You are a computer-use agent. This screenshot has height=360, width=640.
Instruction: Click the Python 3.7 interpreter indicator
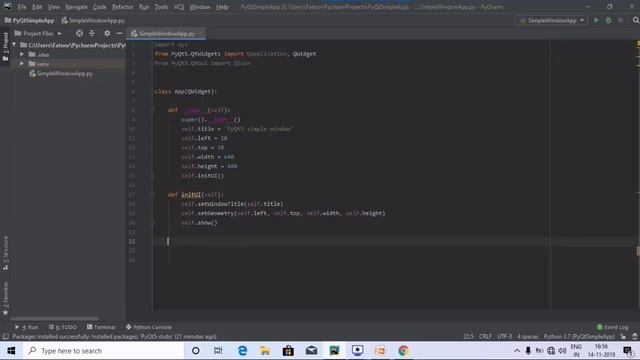(579, 336)
